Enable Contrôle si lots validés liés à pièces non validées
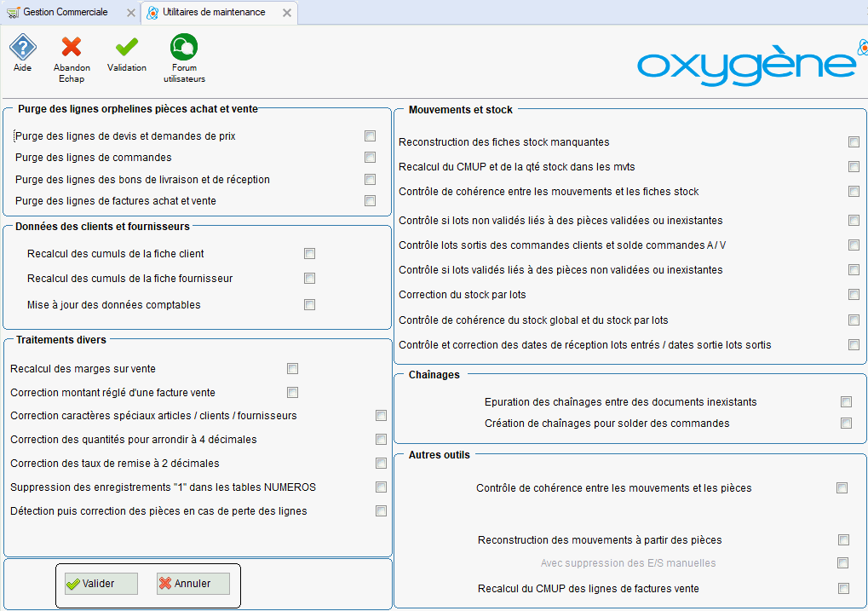 click(854, 270)
